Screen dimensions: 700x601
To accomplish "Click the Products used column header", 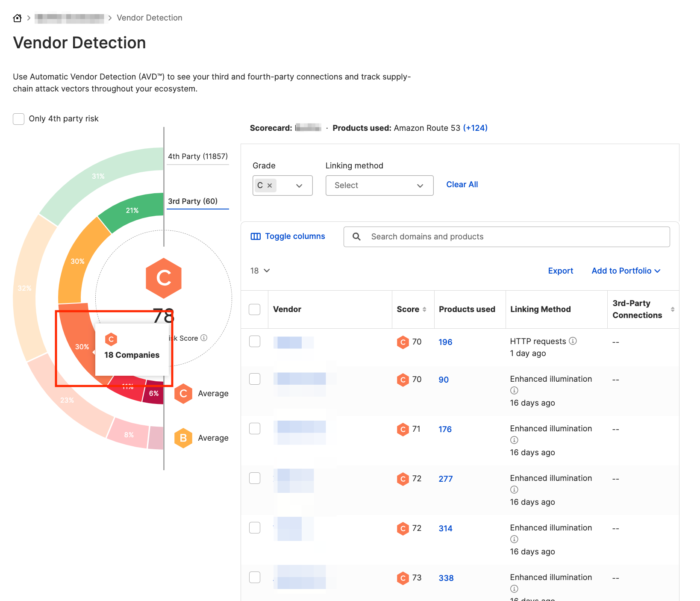I will pos(467,309).
